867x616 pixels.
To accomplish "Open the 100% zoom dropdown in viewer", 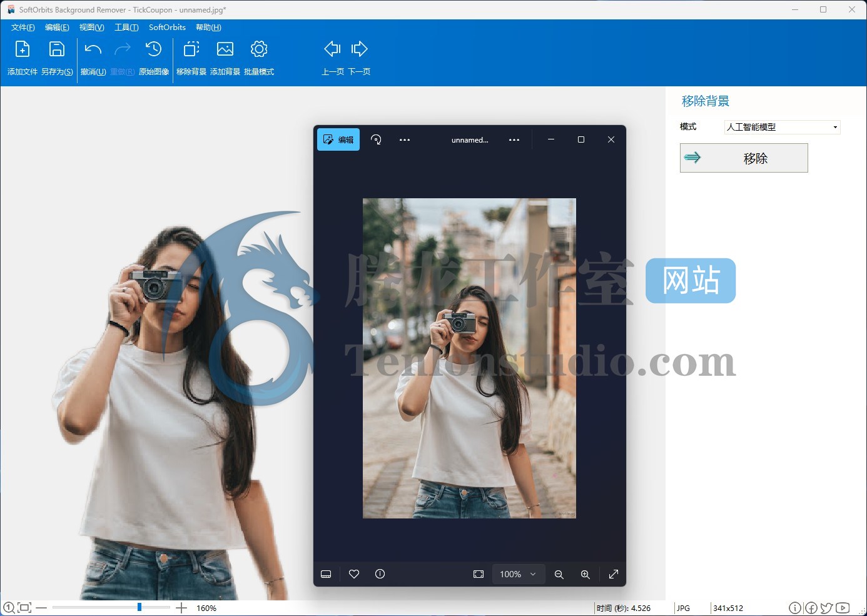I will (x=518, y=574).
